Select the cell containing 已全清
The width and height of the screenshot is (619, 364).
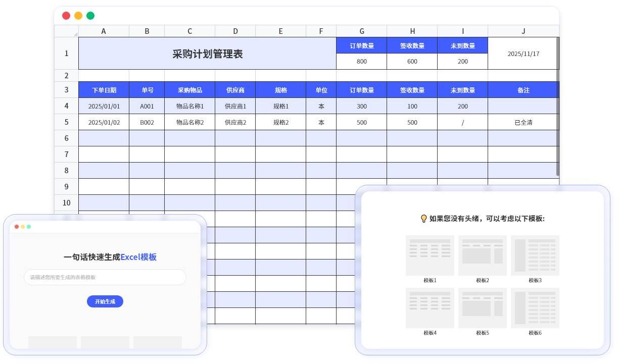(x=523, y=122)
